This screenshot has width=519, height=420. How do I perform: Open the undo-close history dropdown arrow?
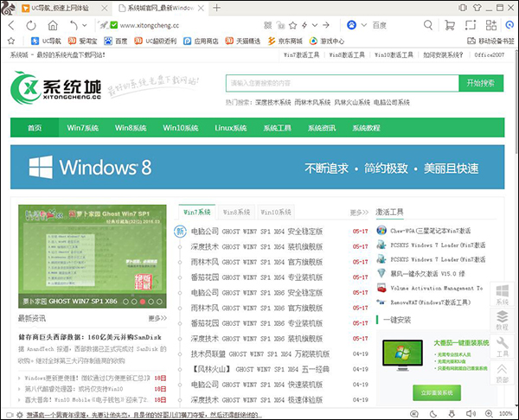coord(85,25)
